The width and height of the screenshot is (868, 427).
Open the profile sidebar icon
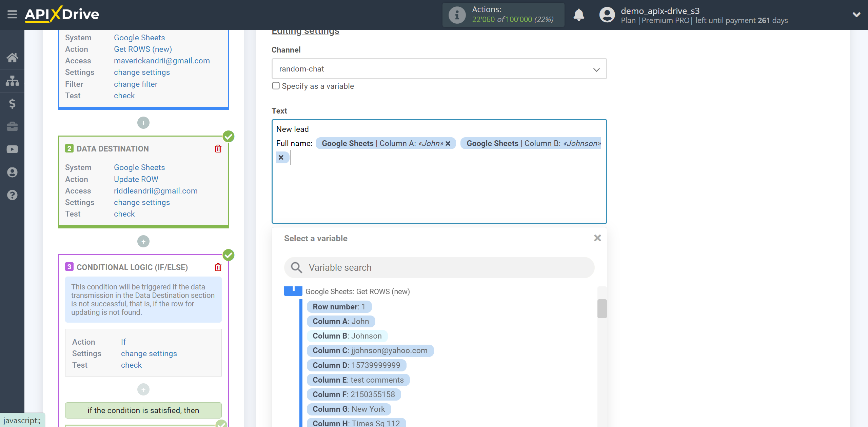click(12, 172)
